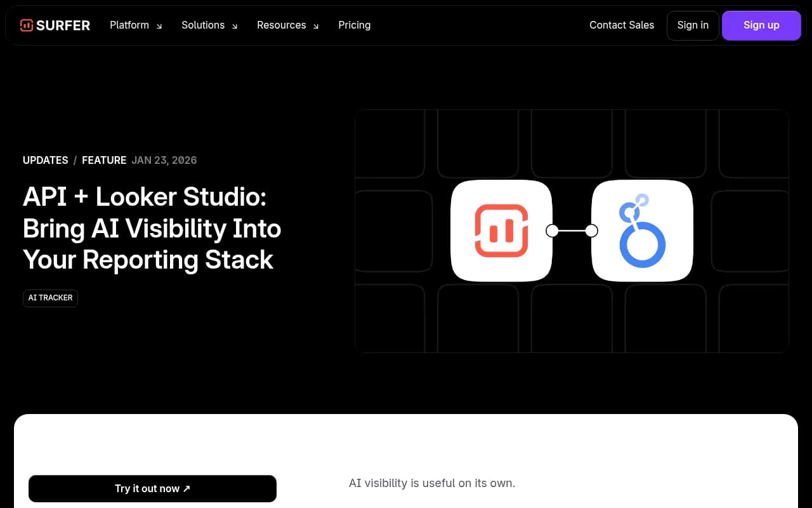Open Contact Sales
Image resolution: width=812 pixels, height=508 pixels.
(x=622, y=25)
